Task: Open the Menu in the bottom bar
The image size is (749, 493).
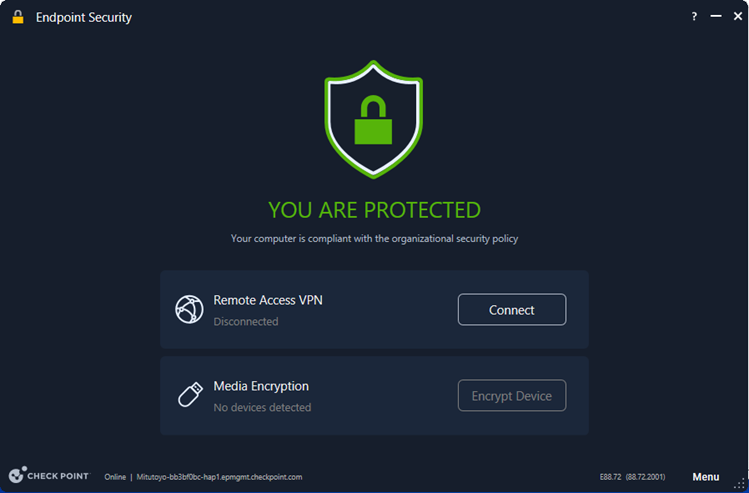Action: click(705, 477)
